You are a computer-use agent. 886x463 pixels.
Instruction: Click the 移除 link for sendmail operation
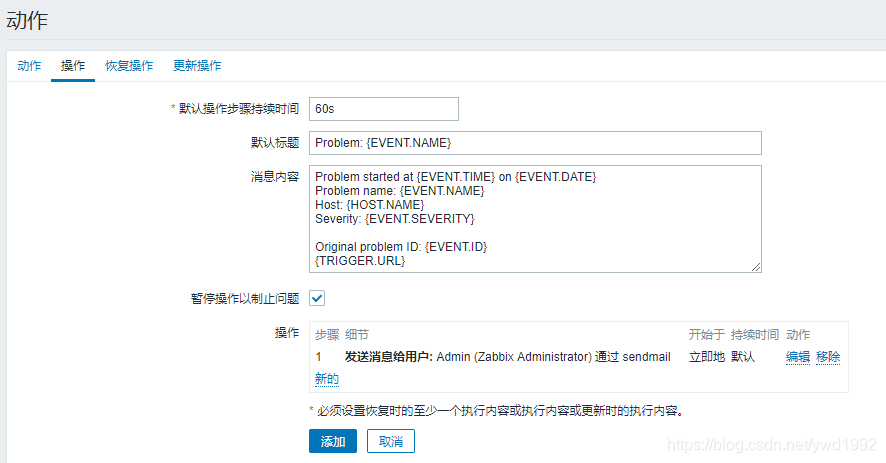pyautogui.click(x=828, y=357)
